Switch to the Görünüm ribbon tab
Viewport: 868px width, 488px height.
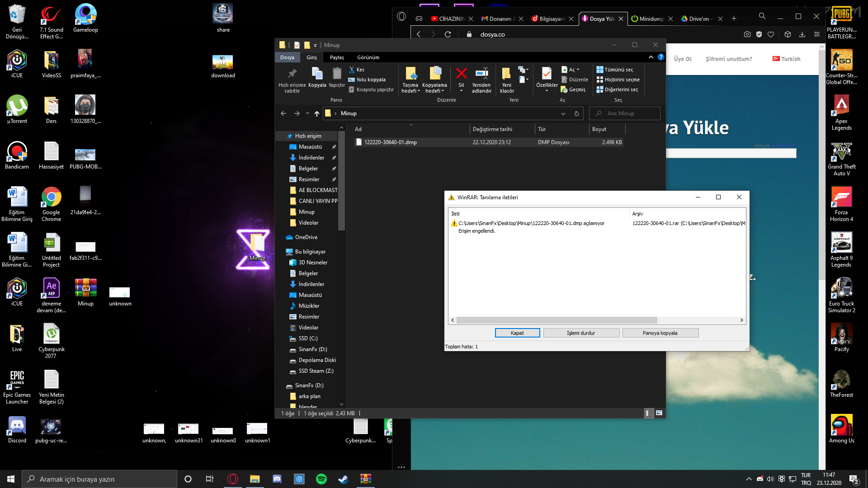pos(368,57)
